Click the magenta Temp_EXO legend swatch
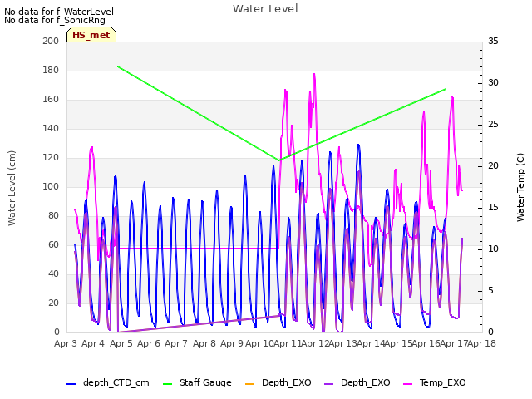This screenshot has width=532, height=399. [407, 384]
